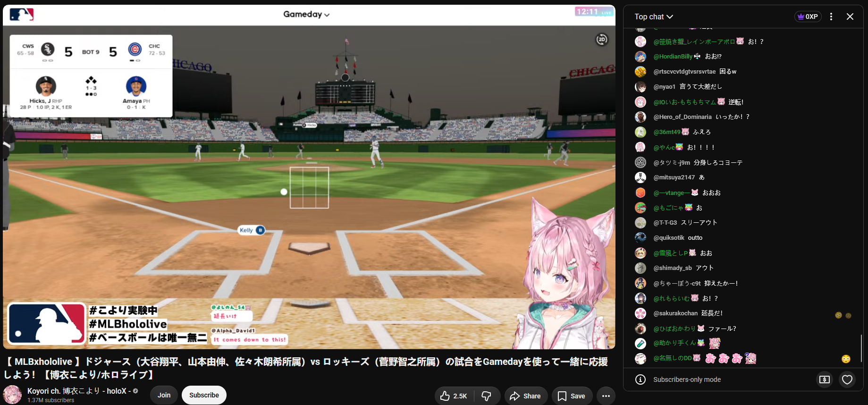
Task: Click the strike zone box
Action: pos(309,187)
